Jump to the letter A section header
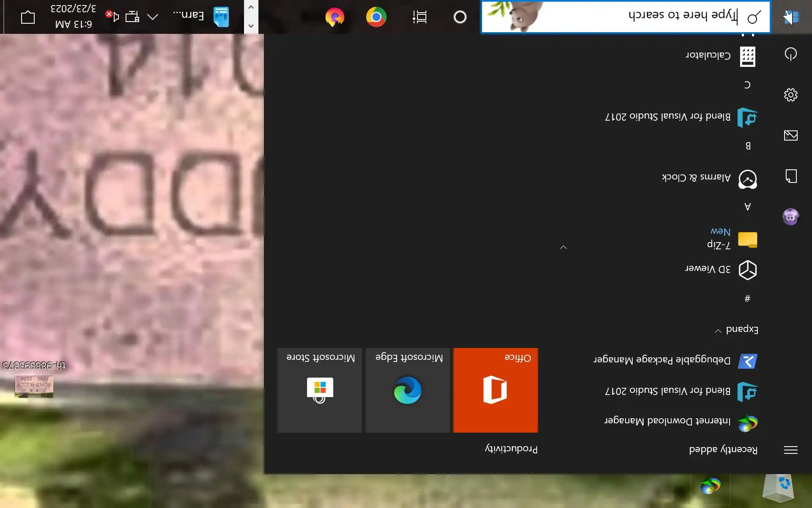The height and width of the screenshot is (508, 812). click(747, 207)
